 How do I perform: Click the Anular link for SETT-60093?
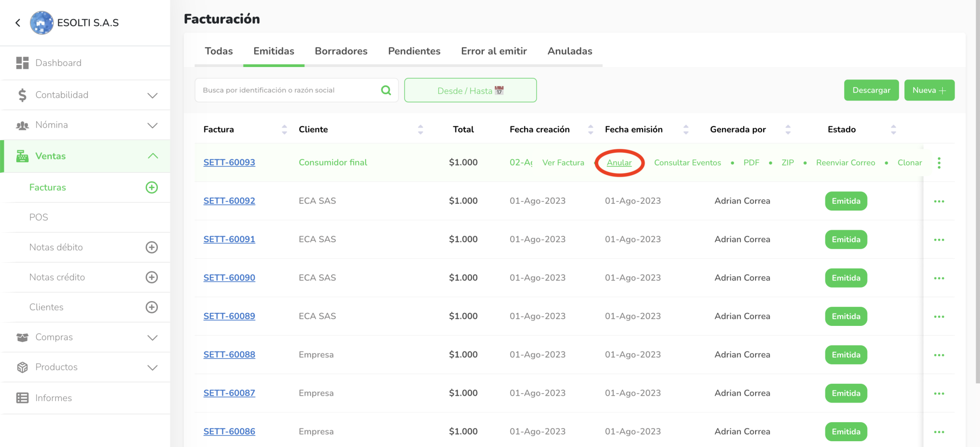pos(619,163)
